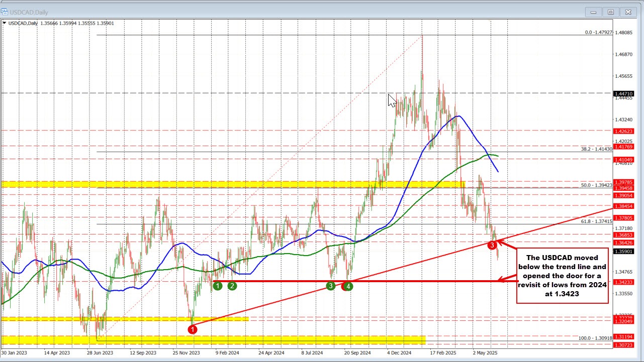Viewport: 644px width, 362px height.
Task: Expand the USDCAD,Daily quote dropdown arrow
Action: pos(4,23)
